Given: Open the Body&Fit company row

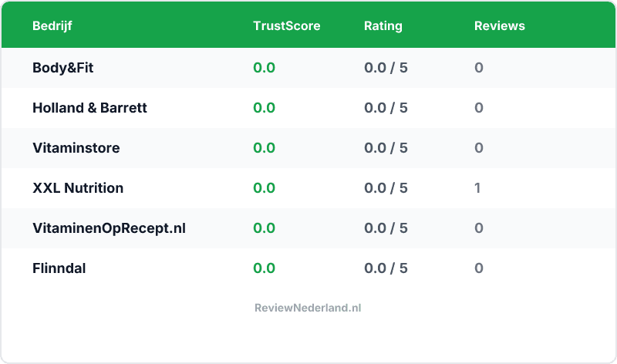Looking at the screenshot, I should (63, 68).
